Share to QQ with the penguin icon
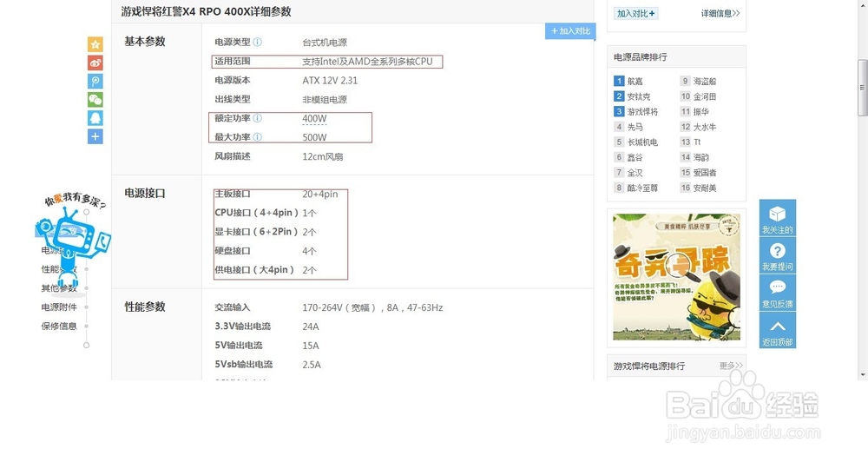Image resolution: width=868 pixels, height=462 pixels. [95, 117]
